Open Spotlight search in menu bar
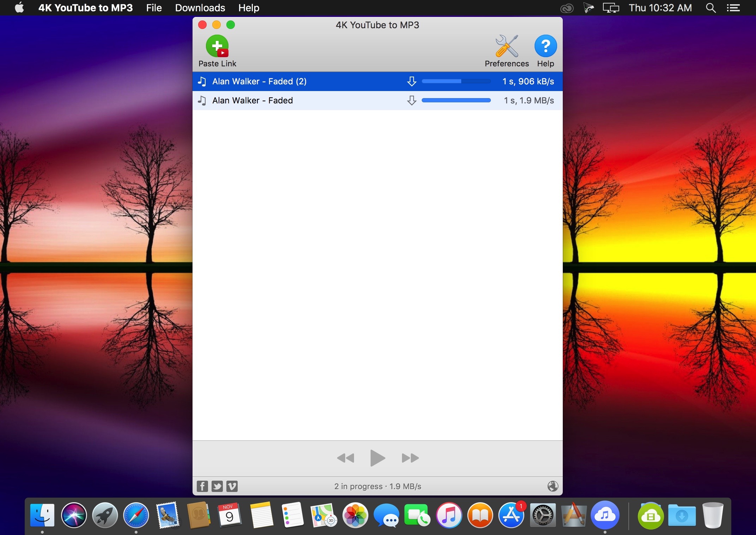This screenshot has height=535, width=756. 711,7
